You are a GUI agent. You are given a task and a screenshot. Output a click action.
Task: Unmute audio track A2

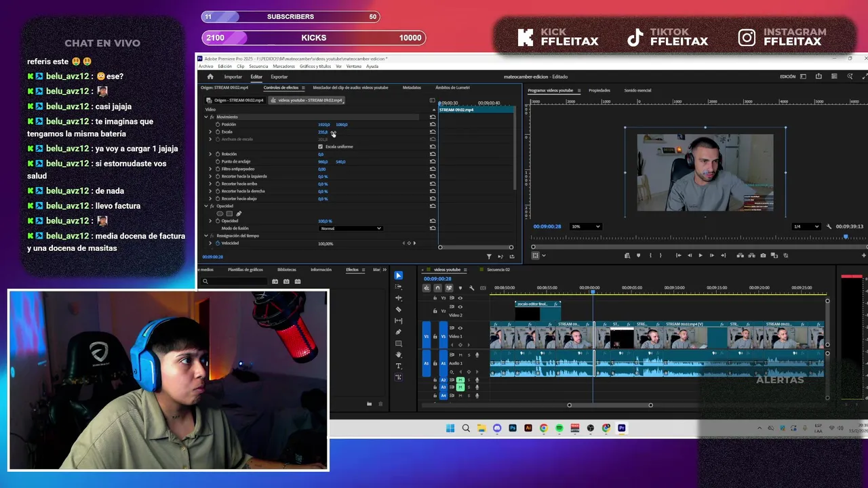point(460,380)
